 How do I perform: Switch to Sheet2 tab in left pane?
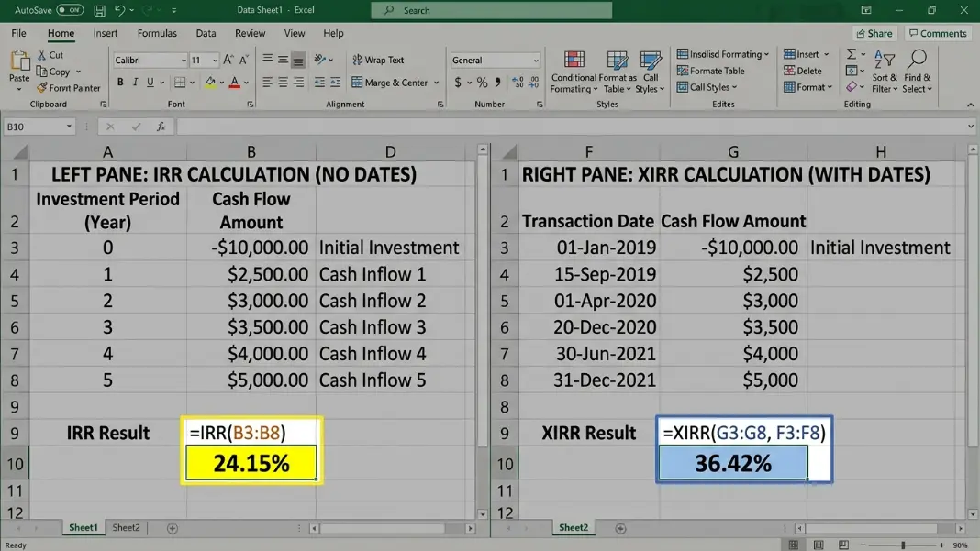tap(126, 528)
